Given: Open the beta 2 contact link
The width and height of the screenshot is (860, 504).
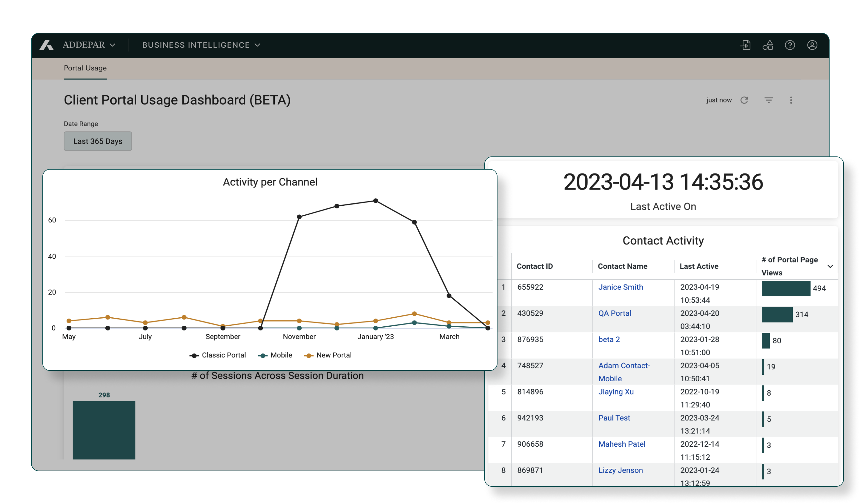Looking at the screenshot, I should [x=609, y=339].
